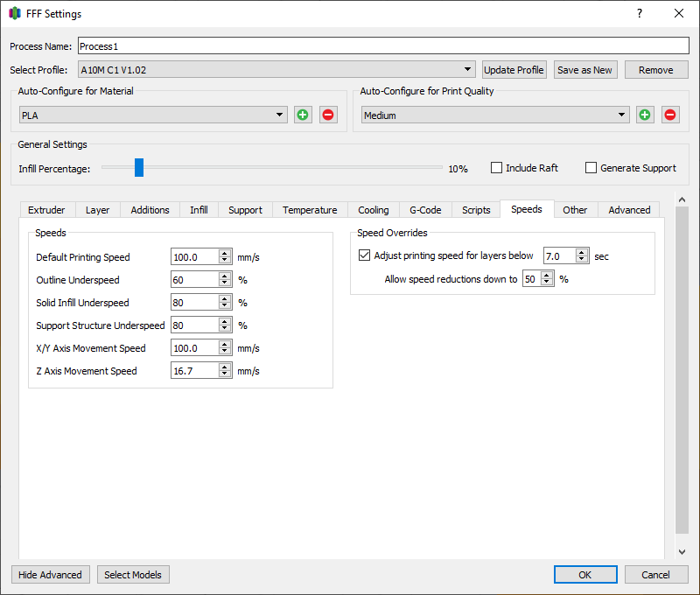
Task: Increase Outline Underspeed percentage spinner
Action: click(x=225, y=276)
